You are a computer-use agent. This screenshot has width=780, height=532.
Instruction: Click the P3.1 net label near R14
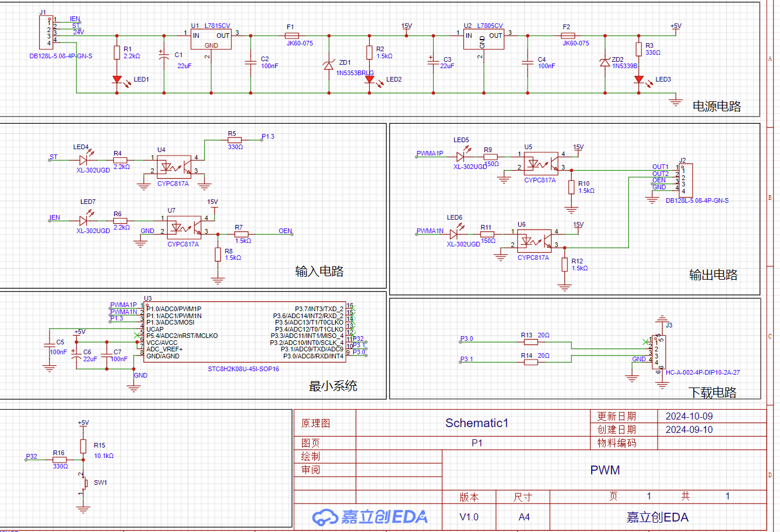467,359
